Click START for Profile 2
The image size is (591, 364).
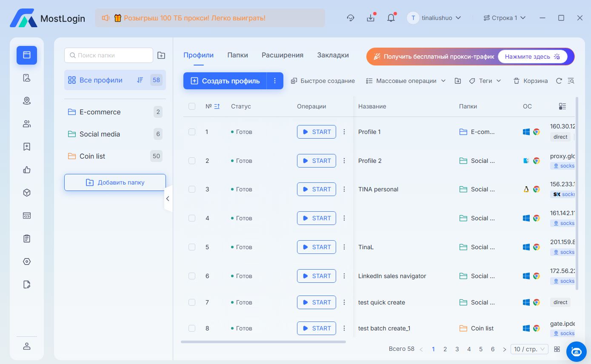pos(316,161)
